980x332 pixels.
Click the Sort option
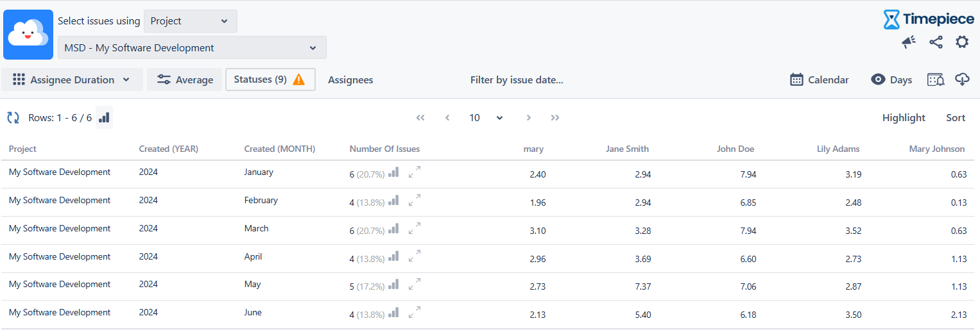pyautogui.click(x=956, y=118)
